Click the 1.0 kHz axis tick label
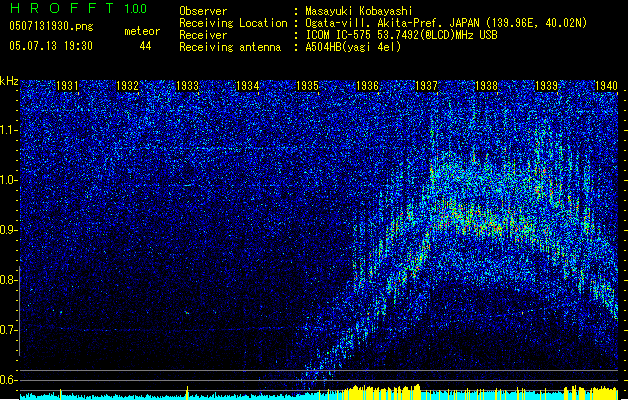This screenshot has height=400, width=629. [x=8, y=180]
